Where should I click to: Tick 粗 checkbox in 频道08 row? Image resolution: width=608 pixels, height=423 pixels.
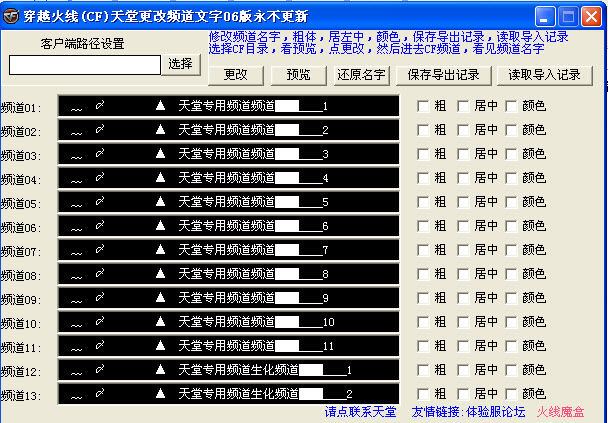423,274
